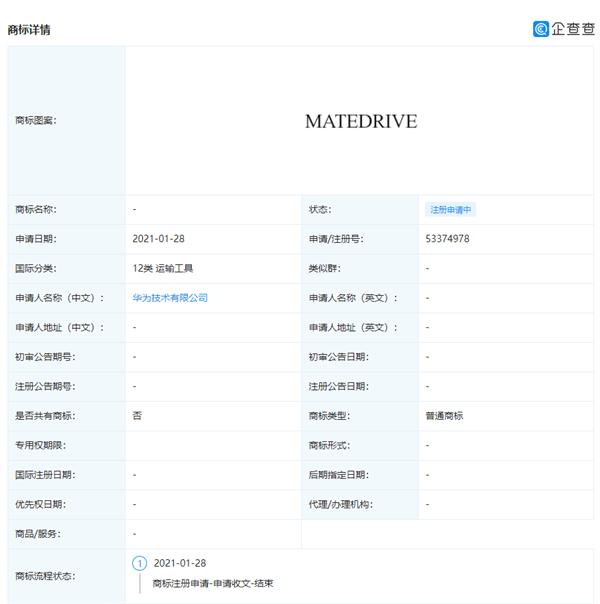Open the 华为技术有限公司 applicant link
Screen dimensions: 600x604
click(170, 298)
